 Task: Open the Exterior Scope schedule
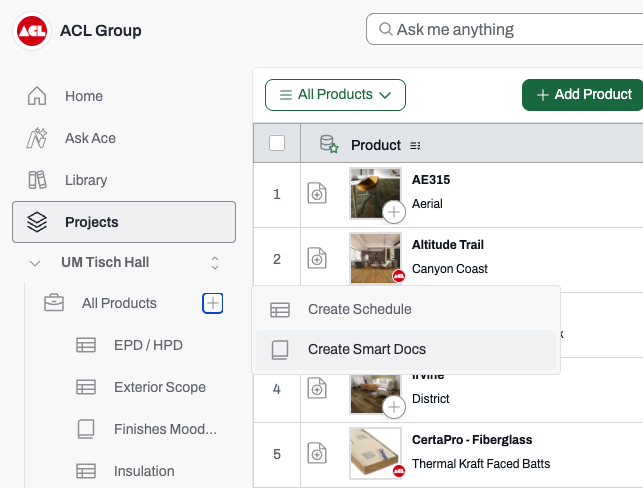[160, 387]
